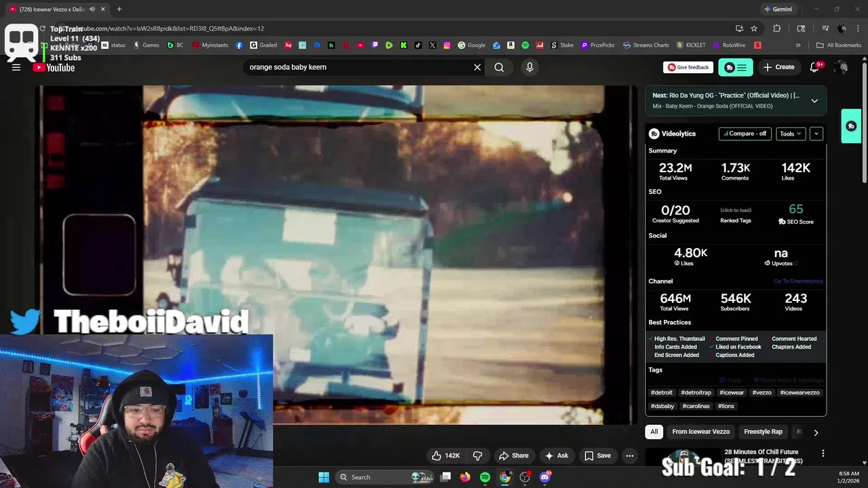
Task: Clear the search box with X
Action: pos(477,67)
